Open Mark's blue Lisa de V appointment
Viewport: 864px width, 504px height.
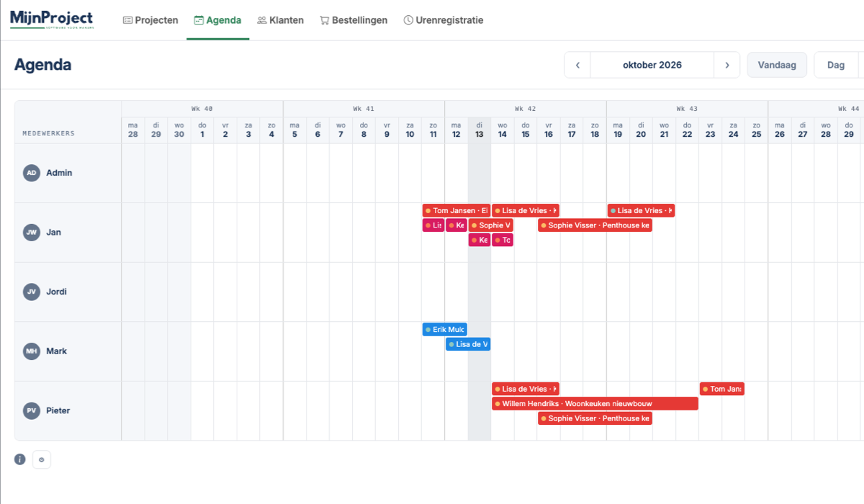(468, 344)
